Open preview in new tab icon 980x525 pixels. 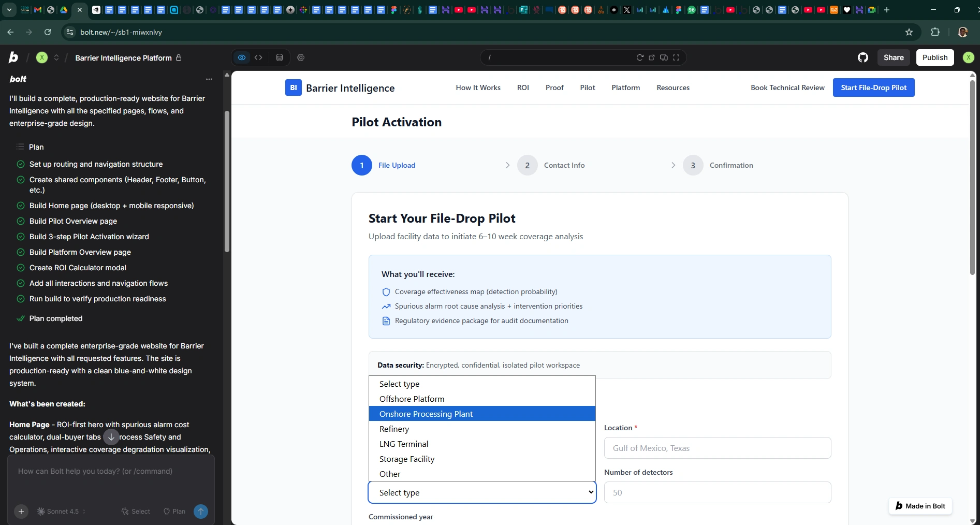point(652,57)
